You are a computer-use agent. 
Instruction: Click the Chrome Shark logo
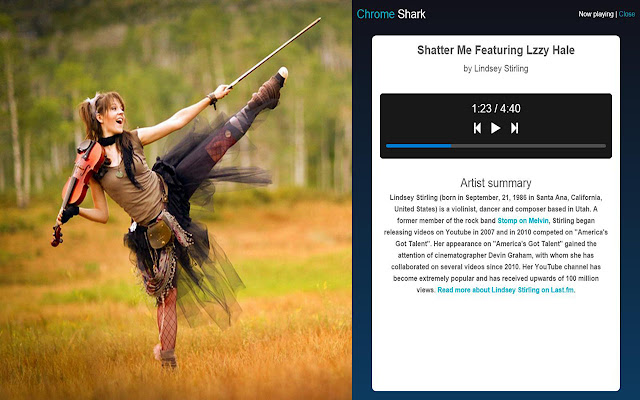click(391, 14)
